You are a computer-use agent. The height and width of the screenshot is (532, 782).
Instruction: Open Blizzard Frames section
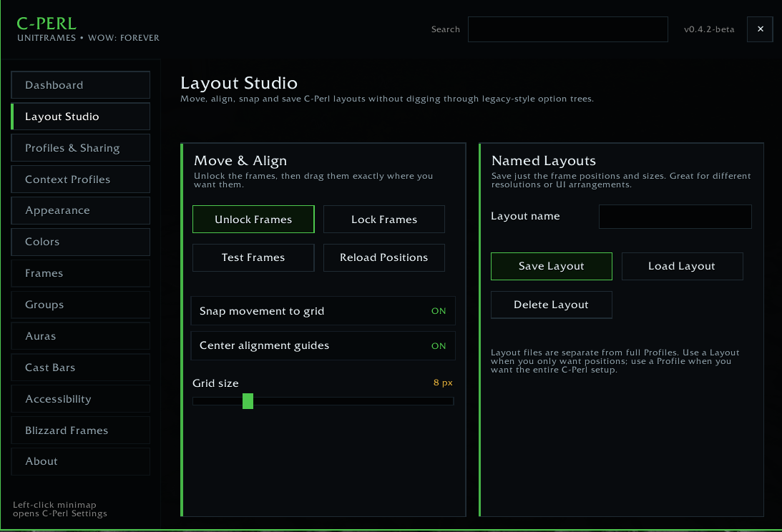pos(80,430)
